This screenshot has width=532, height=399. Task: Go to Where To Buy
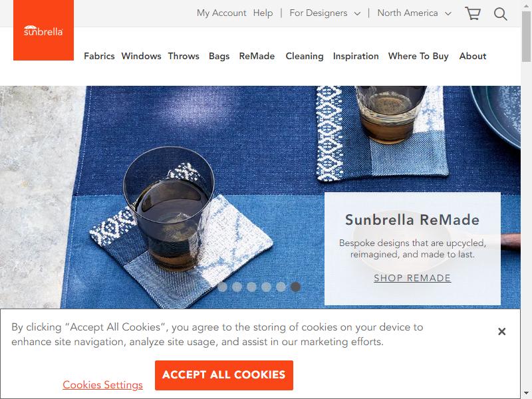click(418, 56)
